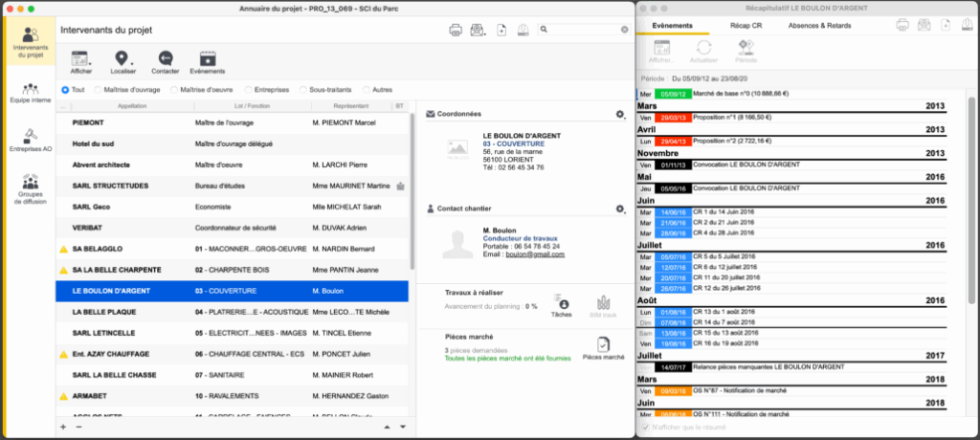Open the Contacter toolbar icon
Viewport: 980px width, 440px height.
(x=165, y=58)
